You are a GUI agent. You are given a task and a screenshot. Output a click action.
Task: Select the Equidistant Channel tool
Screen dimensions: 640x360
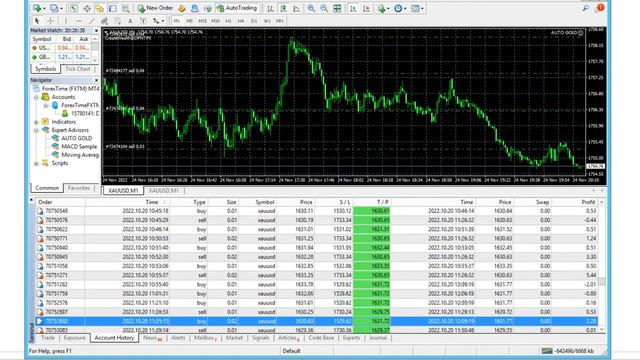pos(104,21)
